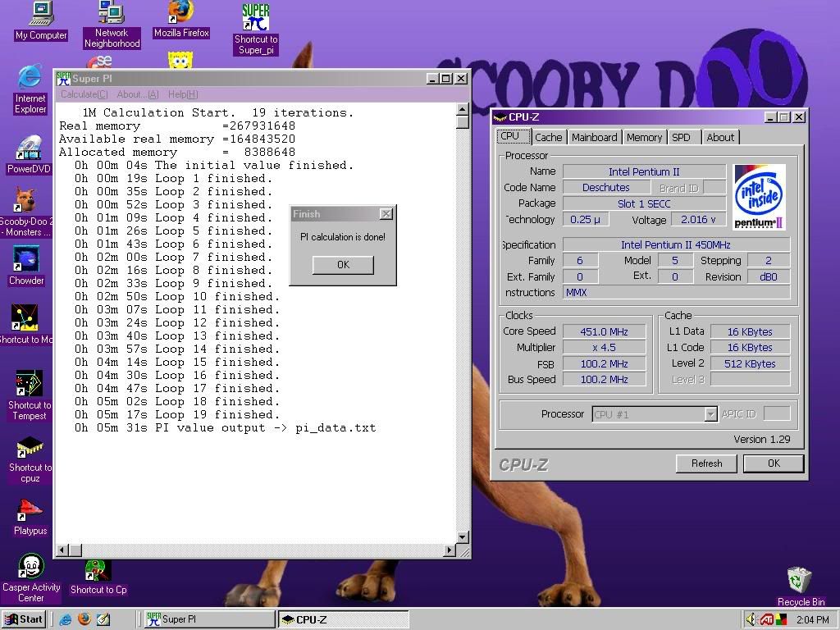Click Super PI horizontal scrollbar left arrow

coord(62,550)
